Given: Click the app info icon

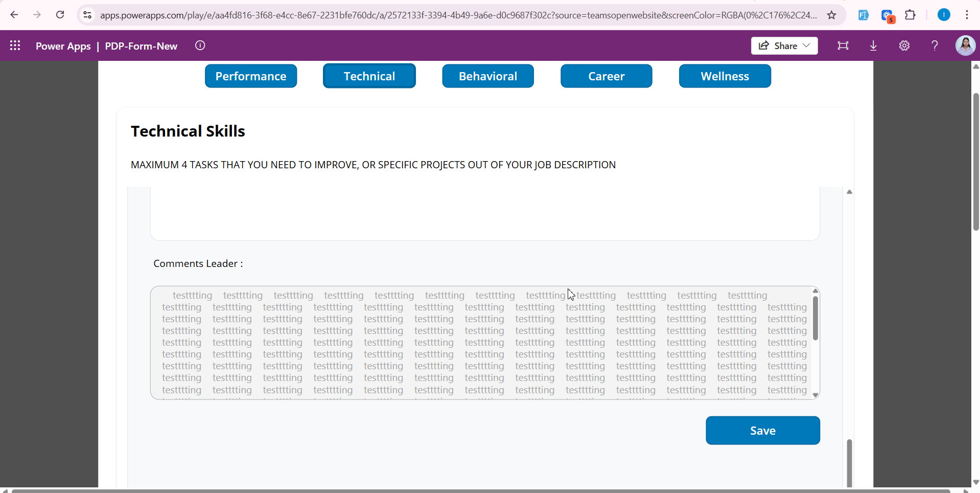Looking at the screenshot, I should 200,46.
